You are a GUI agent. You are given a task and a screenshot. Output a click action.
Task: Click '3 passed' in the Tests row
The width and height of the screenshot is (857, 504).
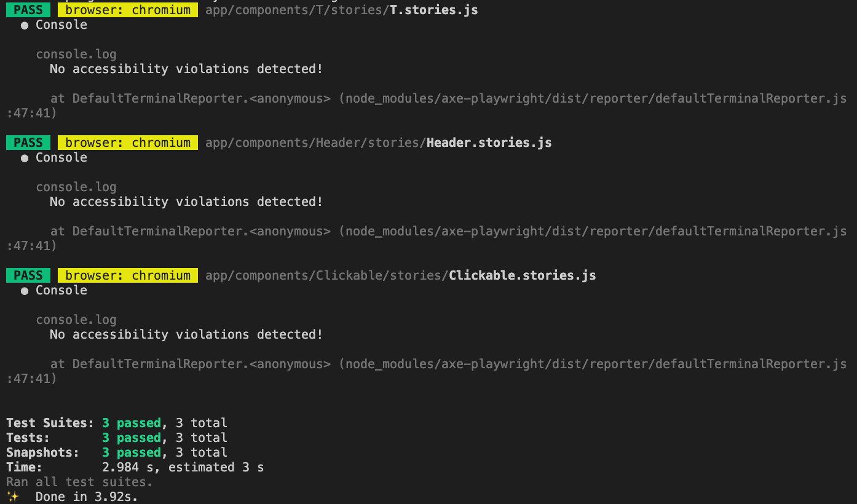tap(132, 438)
